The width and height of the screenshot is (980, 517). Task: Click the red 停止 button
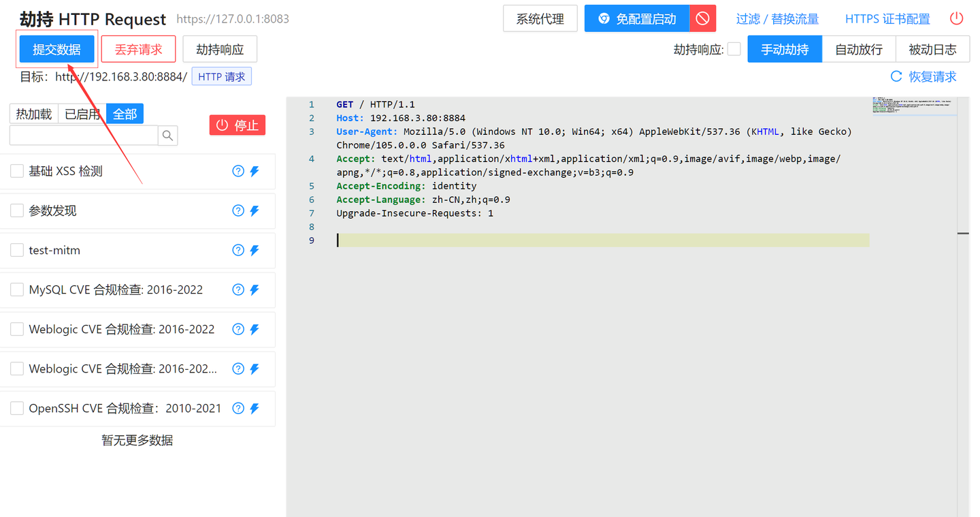point(237,125)
